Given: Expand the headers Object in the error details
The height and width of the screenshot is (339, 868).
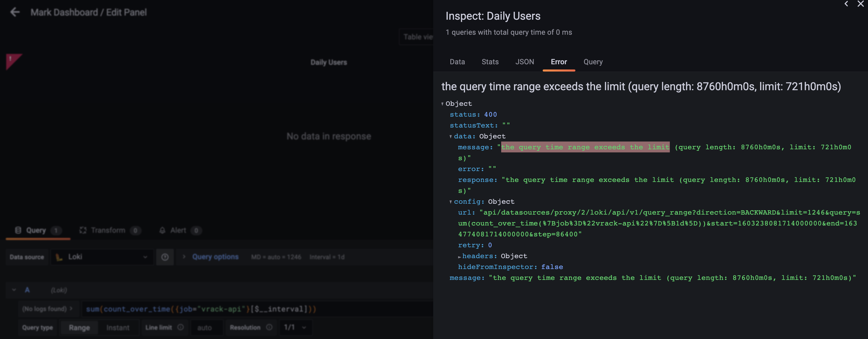Looking at the screenshot, I should (460, 256).
